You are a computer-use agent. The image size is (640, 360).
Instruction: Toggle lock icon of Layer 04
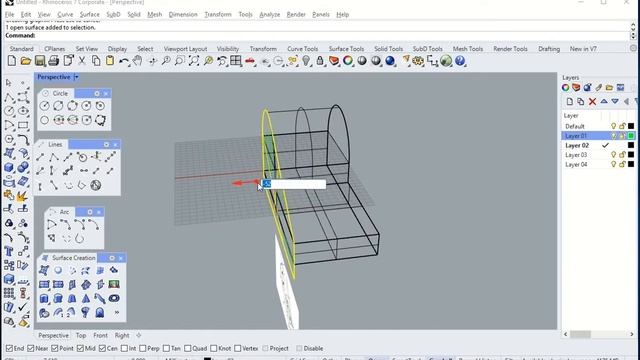[622, 164]
